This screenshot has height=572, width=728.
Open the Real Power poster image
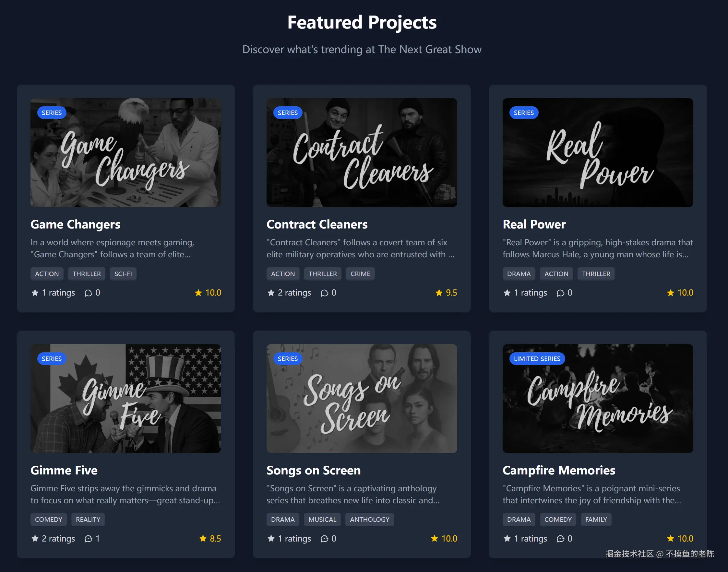[598, 152]
